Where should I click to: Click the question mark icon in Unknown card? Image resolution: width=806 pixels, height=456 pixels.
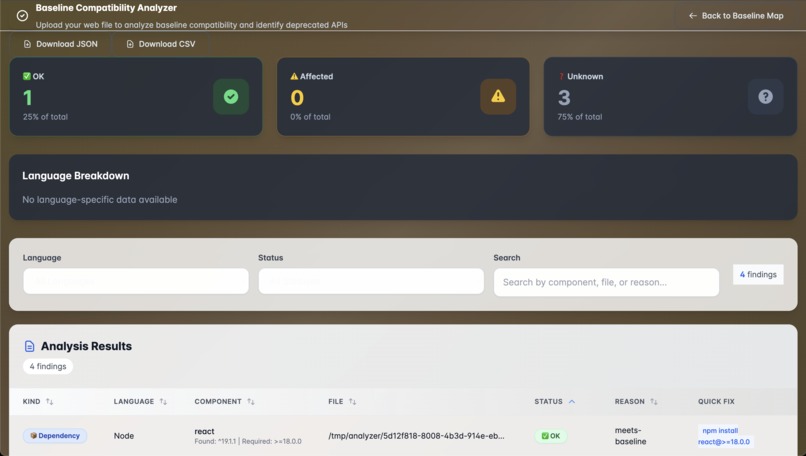(x=765, y=97)
